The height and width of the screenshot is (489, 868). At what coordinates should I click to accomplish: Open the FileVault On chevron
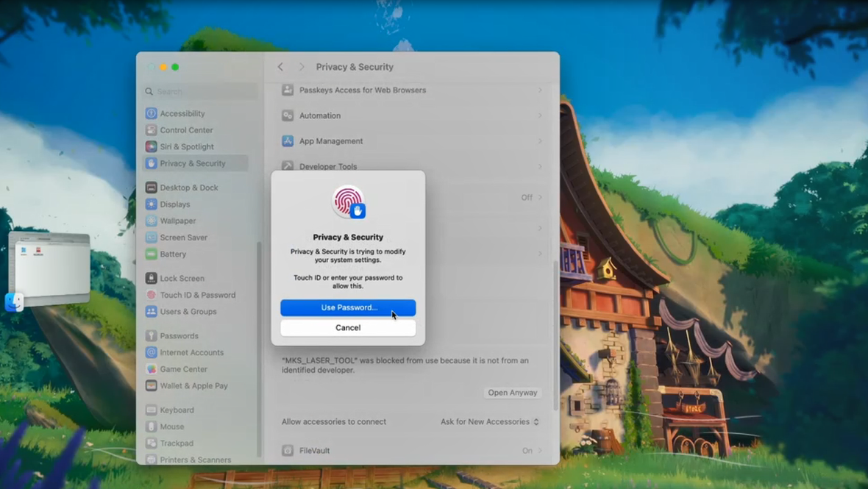tap(540, 450)
